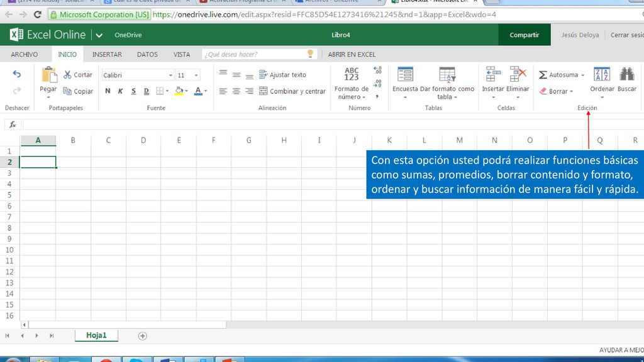
Task: Go to the first sheet arrow
Action: [x=8, y=336]
